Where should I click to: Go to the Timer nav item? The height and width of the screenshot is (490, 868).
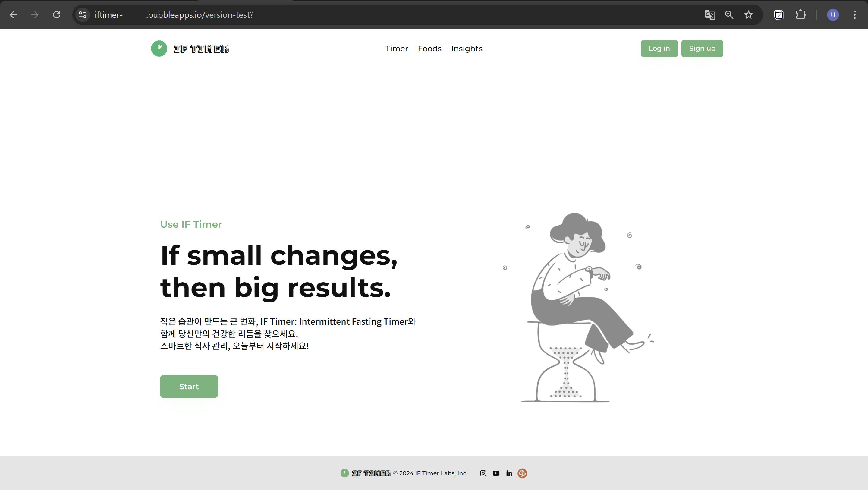pyautogui.click(x=397, y=49)
